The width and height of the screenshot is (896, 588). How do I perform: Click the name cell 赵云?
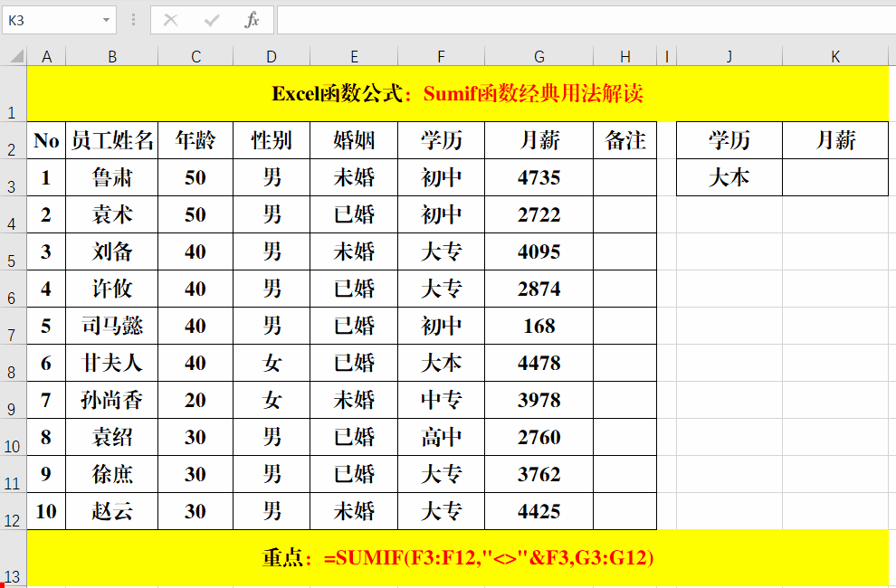click(112, 511)
